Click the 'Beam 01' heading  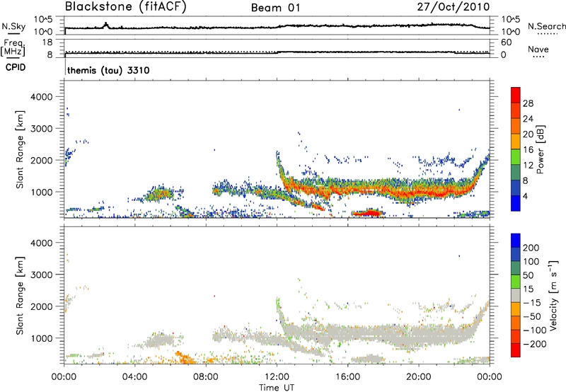(275, 8)
